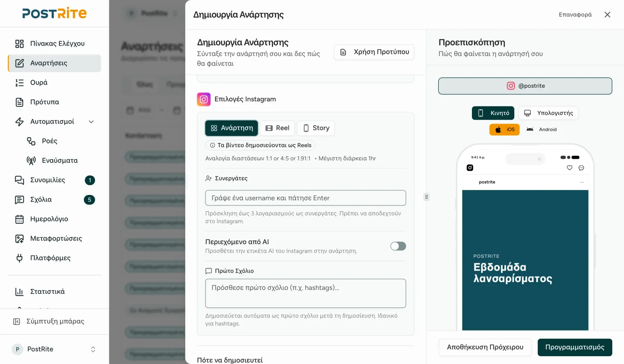The height and width of the screenshot is (364, 624).
Task: Click the Πρώτο Σχόλιο text area
Action: coord(305,293)
